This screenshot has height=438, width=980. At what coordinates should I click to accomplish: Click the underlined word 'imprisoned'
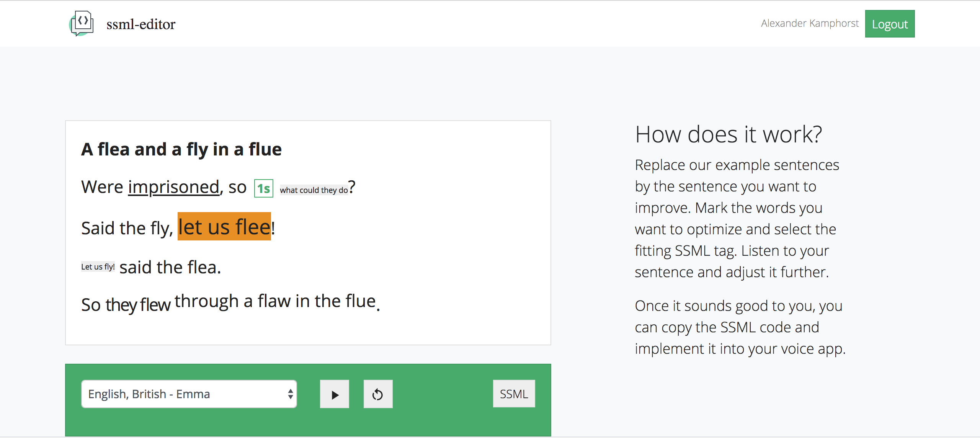click(173, 187)
